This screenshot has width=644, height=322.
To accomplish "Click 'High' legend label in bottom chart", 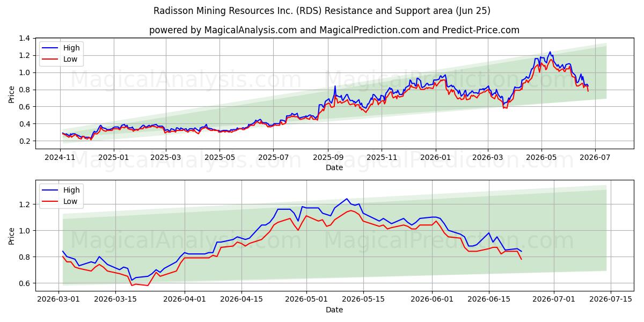I will (x=71, y=190).
